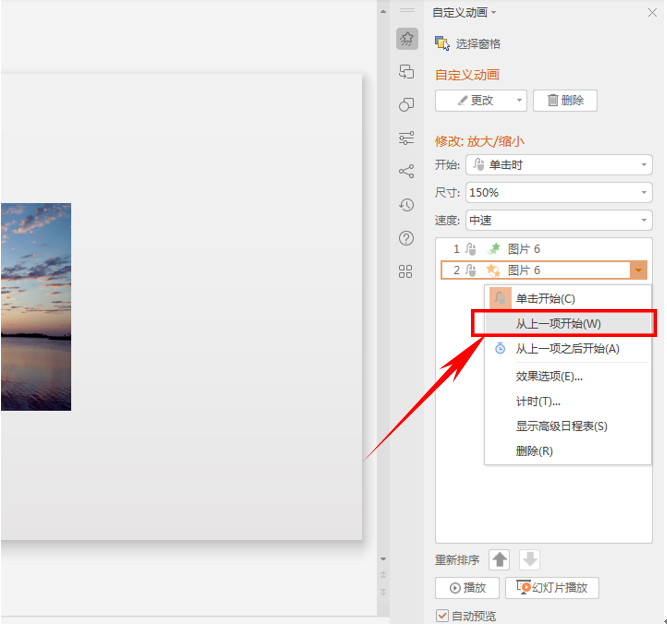The width and height of the screenshot is (667, 625).
Task: Open 计时(T)... menu item
Action: click(568, 401)
